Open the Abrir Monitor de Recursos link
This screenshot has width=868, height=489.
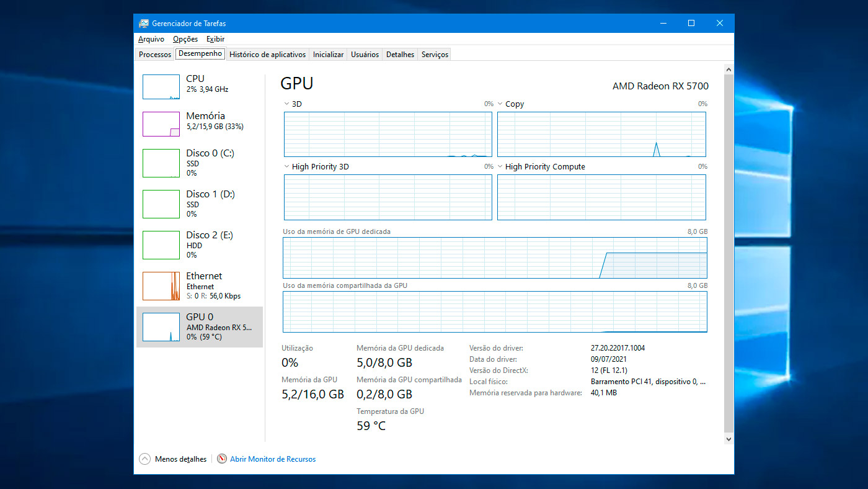click(x=273, y=459)
